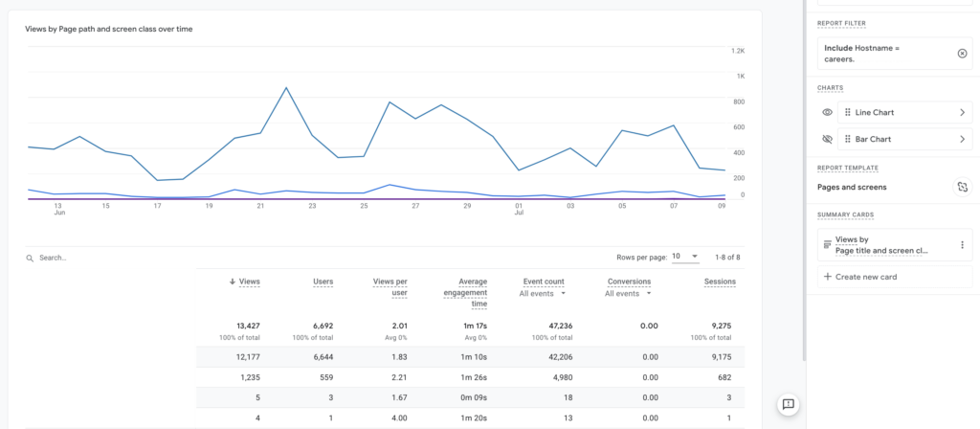Image resolution: width=980 pixels, height=429 pixels.
Task: Click users cell showing 6,644
Action: point(323,357)
